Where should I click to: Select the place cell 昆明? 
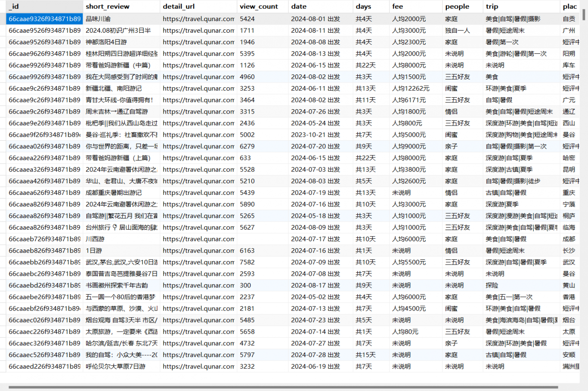(x=570, y=169)
